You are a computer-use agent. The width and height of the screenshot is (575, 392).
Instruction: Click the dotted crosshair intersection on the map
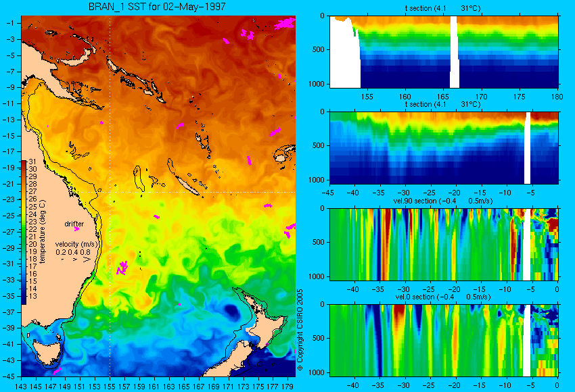click(110, 192)
